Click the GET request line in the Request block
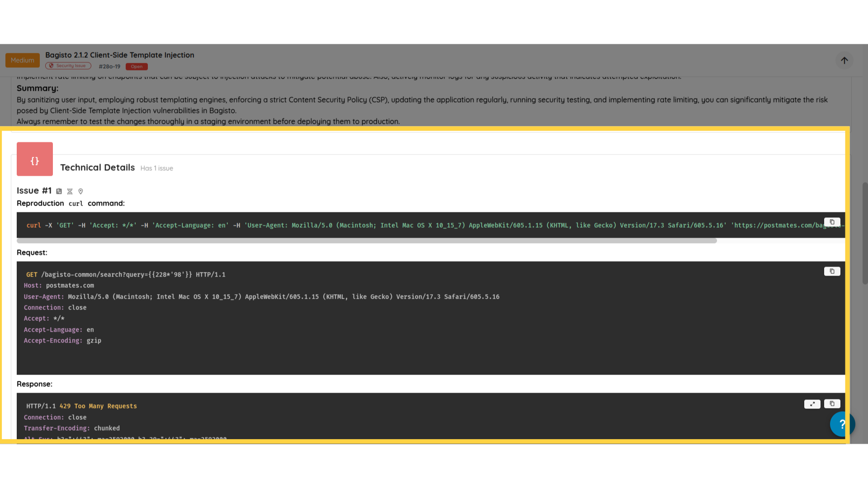The width and height of the screenshot is (868, 488). [126, 274]
